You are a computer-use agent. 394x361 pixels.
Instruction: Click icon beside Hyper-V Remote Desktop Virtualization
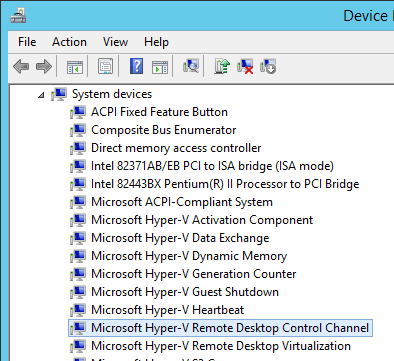coord(78,346)
